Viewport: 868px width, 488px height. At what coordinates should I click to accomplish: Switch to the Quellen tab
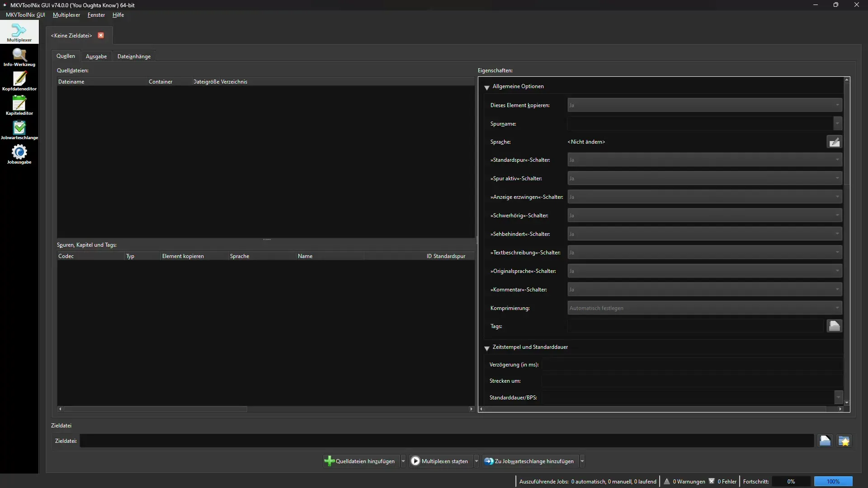coord(66,56)
